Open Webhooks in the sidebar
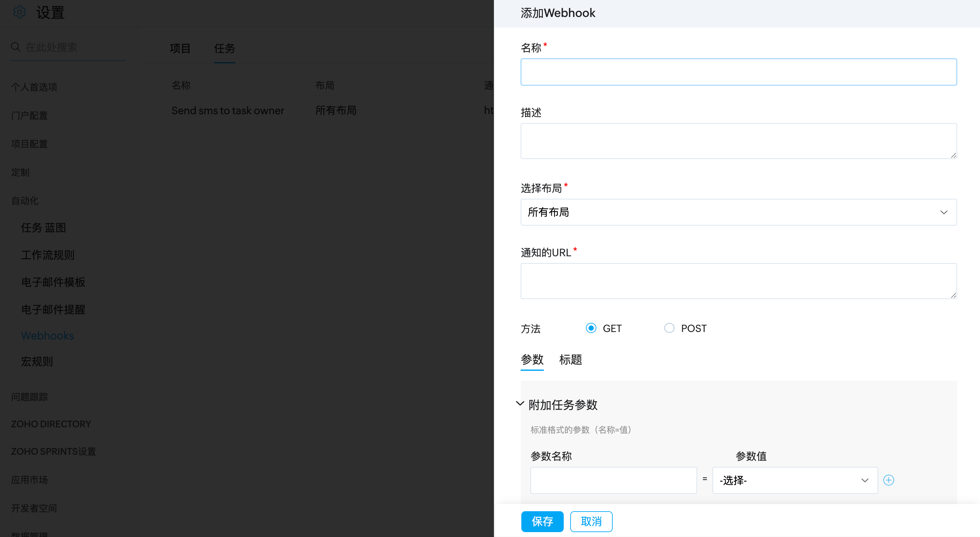Image resolution: width=980 pixels, height=537 pixels. (48, 336)
